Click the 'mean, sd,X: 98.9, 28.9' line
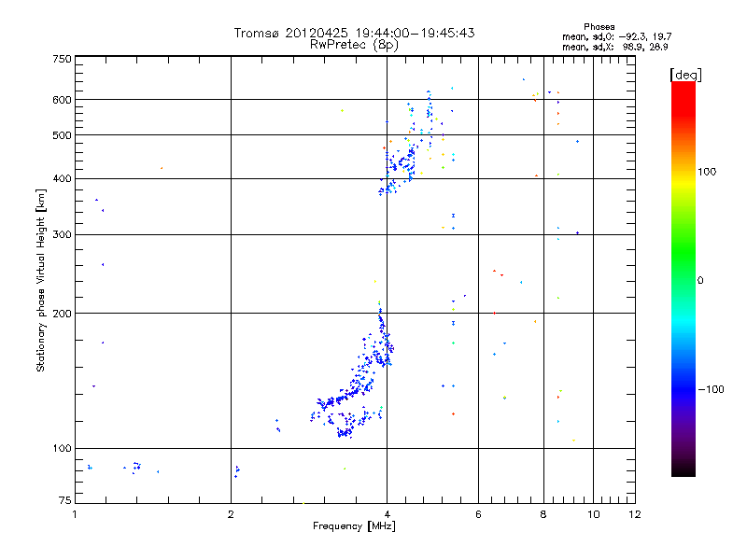This screenshot has height=560, width=747. coord(614,47)
